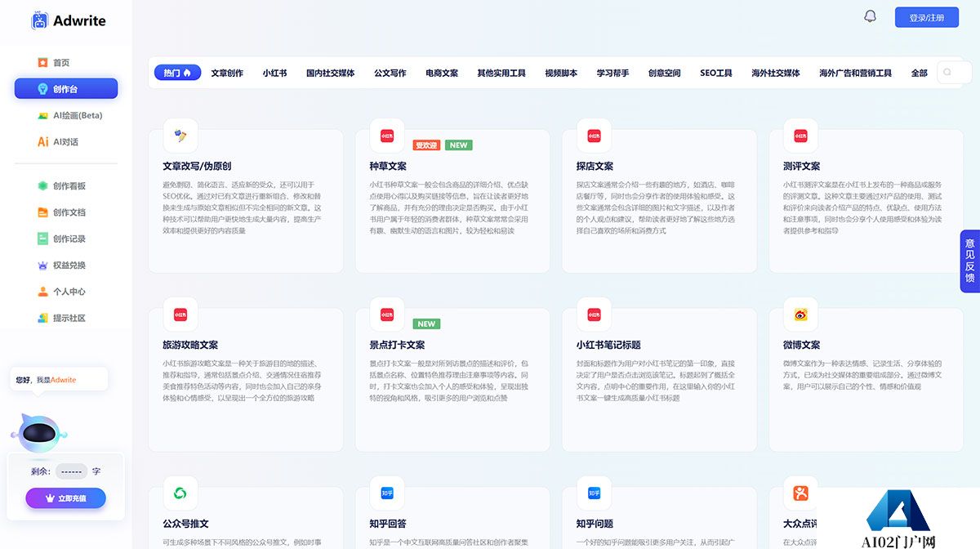
Task: Click the NEW badge on 景点打卡文案
Action: (426, 324)
